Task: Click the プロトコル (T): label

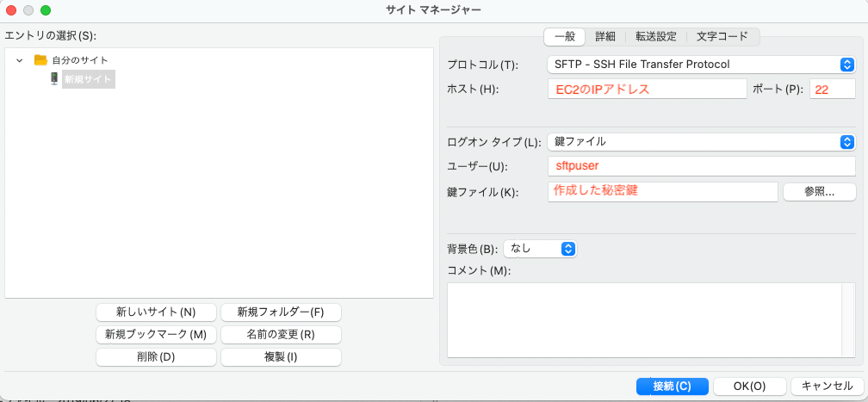Action: point(483,65)
